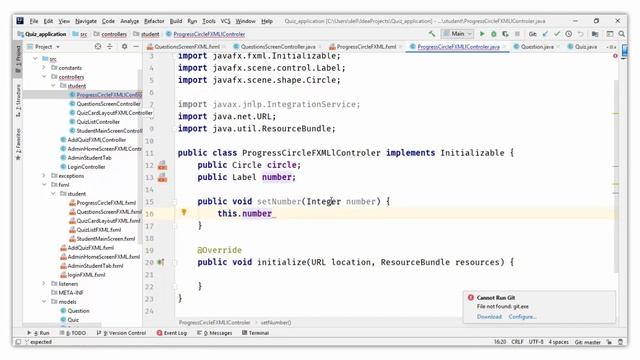Image resolution: width=640 pixels, height=360 pixels.
Task: Show hidden editor tabs dropdown
Action: pyautogui.click(x=611, y=47)
